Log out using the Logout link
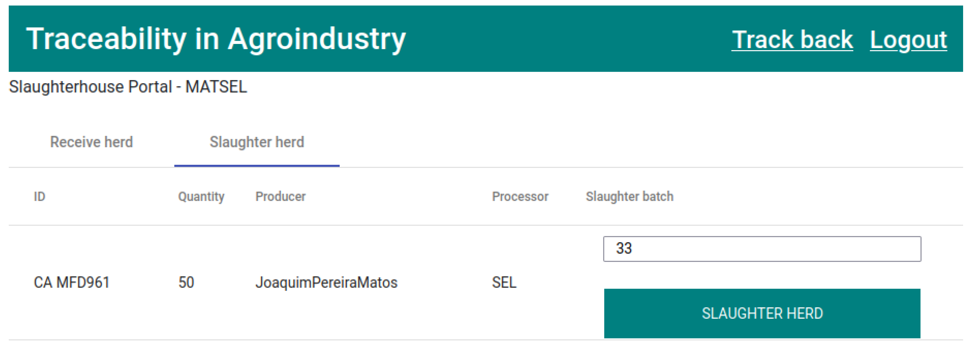 pyautogui.click(x=908, y=40)
